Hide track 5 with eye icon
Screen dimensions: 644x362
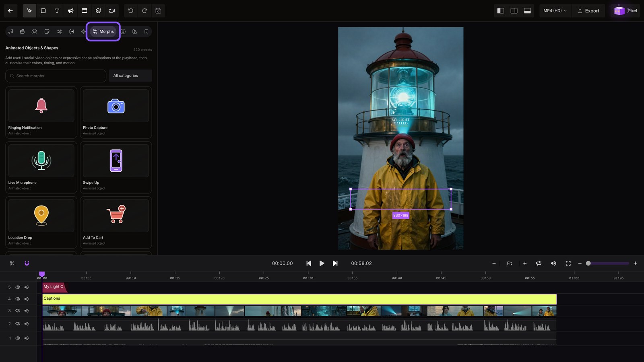point(18,287)
